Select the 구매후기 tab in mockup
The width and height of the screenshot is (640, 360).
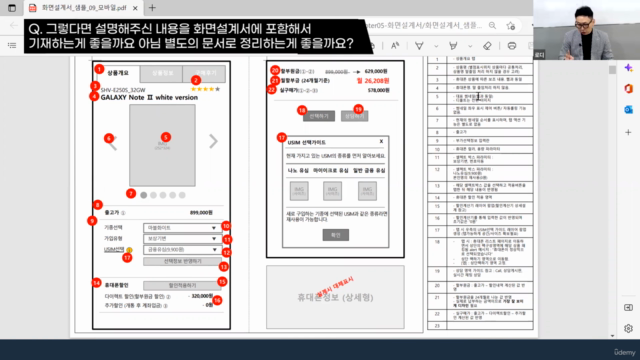coord(205,73)
